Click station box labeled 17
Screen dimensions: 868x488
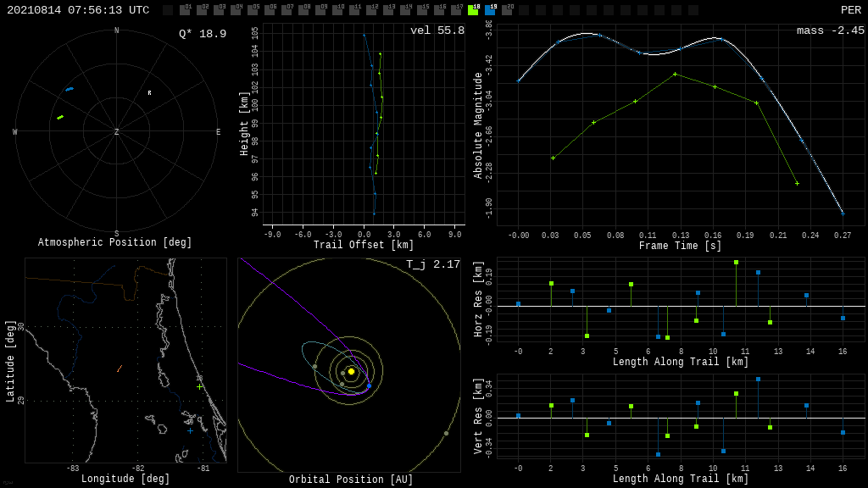pyautogui.click(x=457, y=9)
